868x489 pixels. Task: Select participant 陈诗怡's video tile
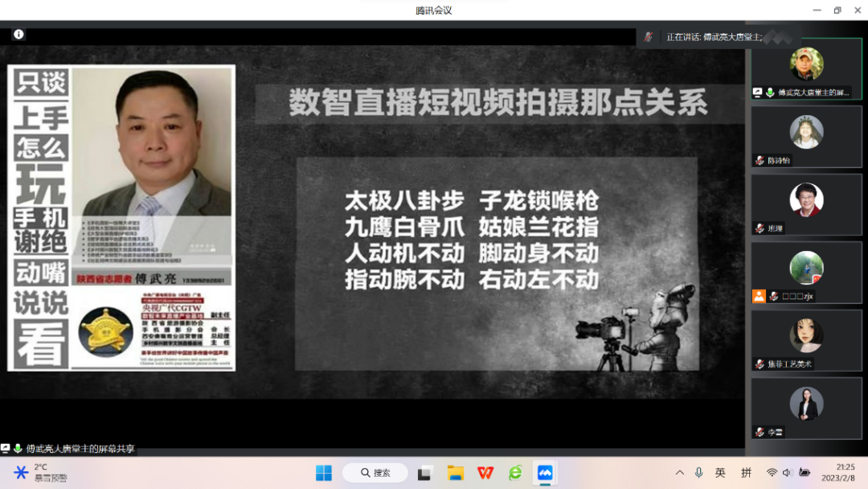806,136
